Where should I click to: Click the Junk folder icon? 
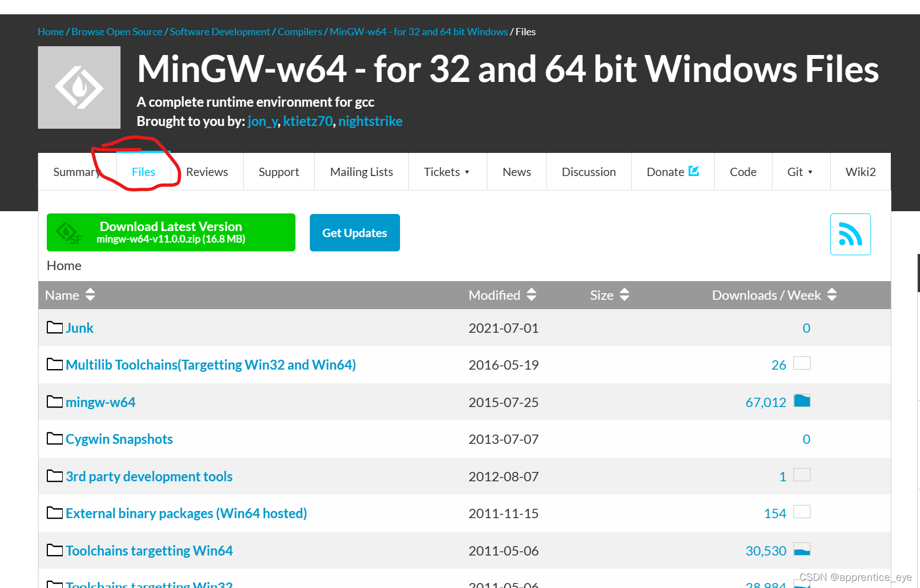[x=54, y=327]
